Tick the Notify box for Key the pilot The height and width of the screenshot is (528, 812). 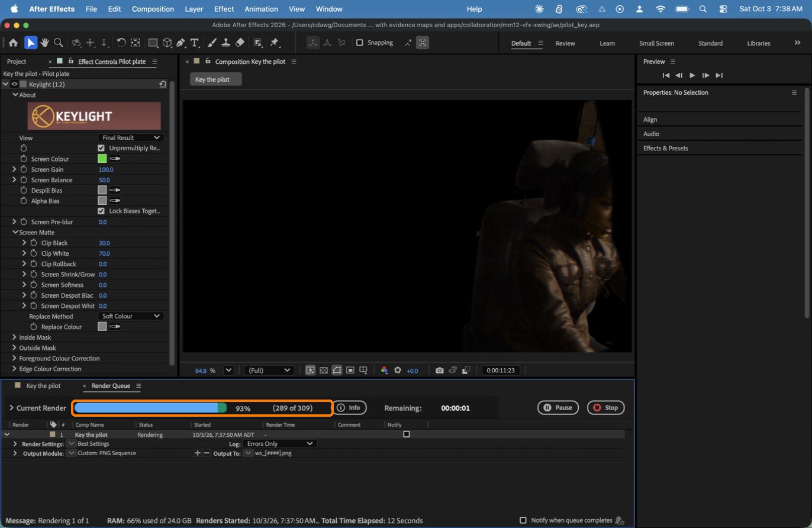[407, 434]
